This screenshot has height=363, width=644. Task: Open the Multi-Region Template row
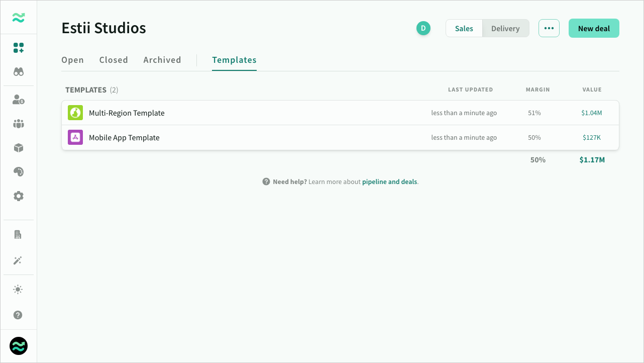pos(127,113)
